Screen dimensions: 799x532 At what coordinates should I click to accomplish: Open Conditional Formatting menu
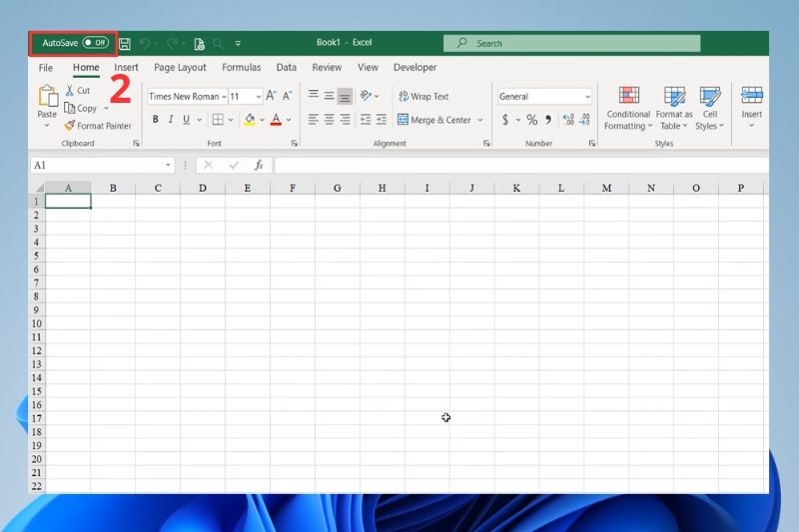[628, 109]
